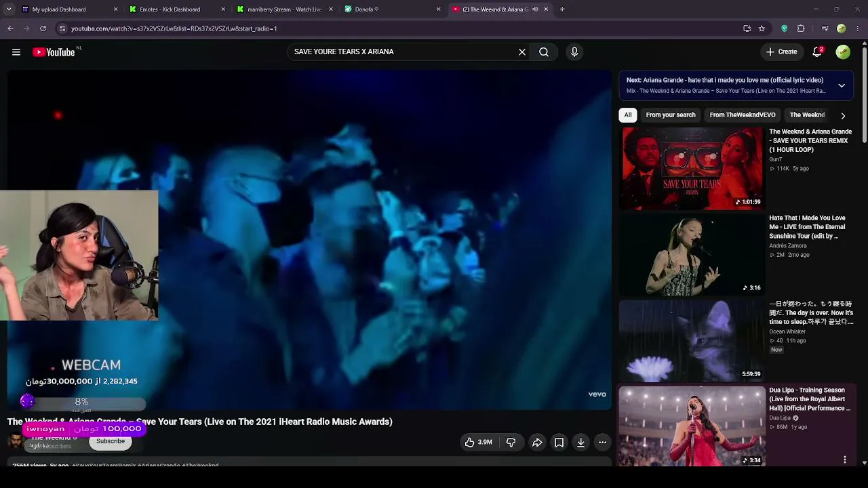868x488 pixels.
Task: Go to YouTube home via logo
Action: (54, 52)
